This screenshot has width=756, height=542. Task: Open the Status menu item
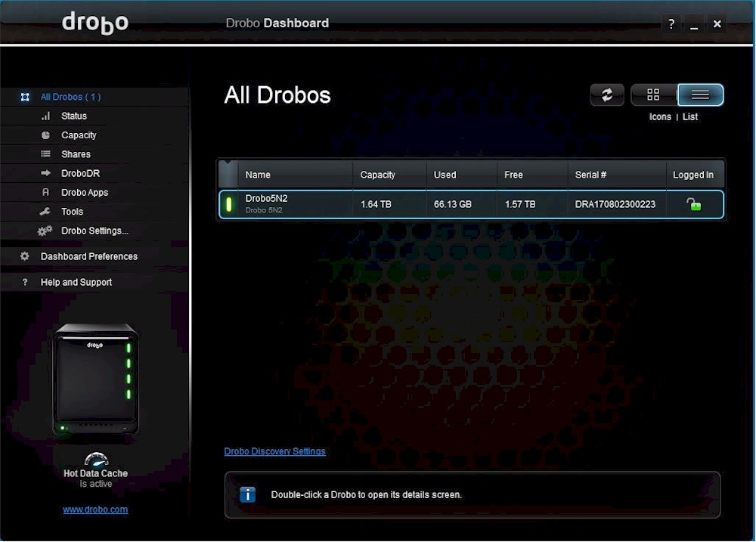pyautogui.click(x=74, y=116)
